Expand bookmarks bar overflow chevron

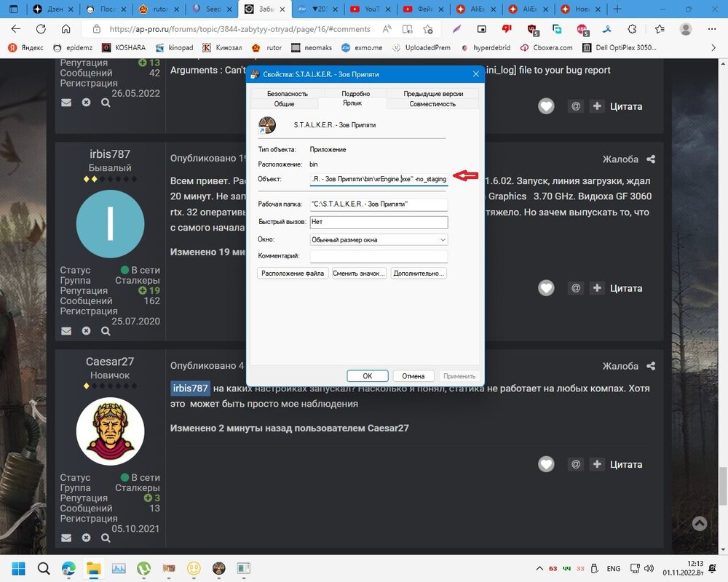(x=713, y=48)
